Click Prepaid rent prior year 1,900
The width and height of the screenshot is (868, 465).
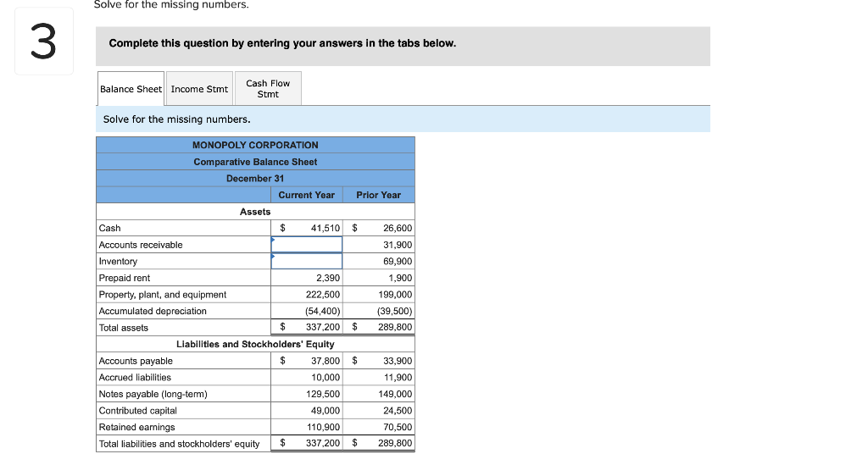[400, 278]
